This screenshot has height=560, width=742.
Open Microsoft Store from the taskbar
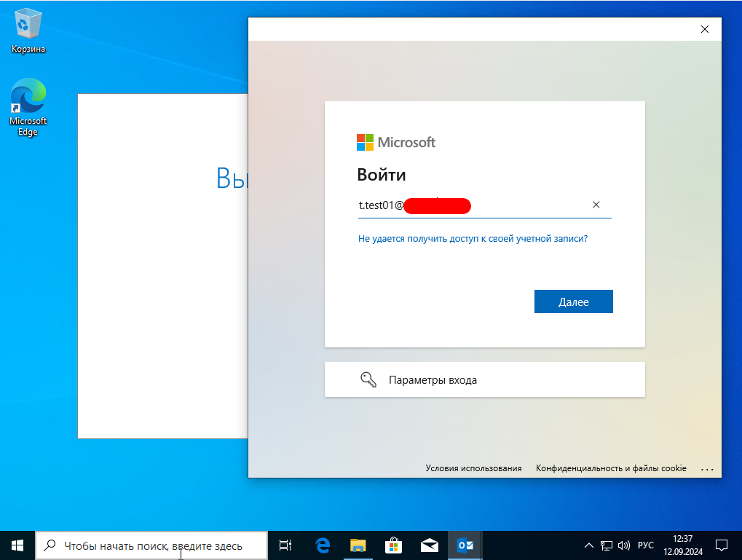pos(394,545)
